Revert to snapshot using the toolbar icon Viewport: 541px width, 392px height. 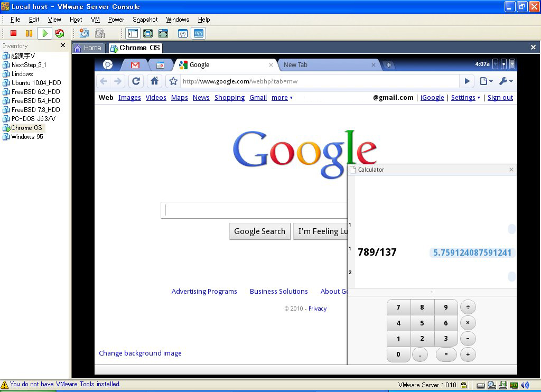(100, 33)
